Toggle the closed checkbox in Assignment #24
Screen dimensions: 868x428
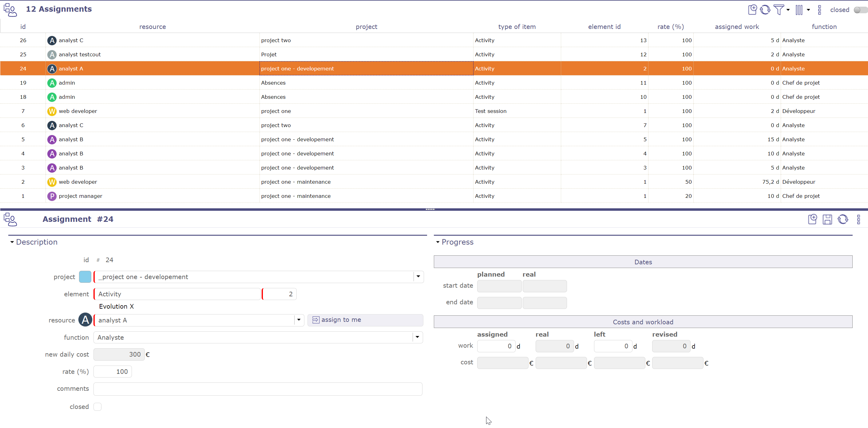97,406
